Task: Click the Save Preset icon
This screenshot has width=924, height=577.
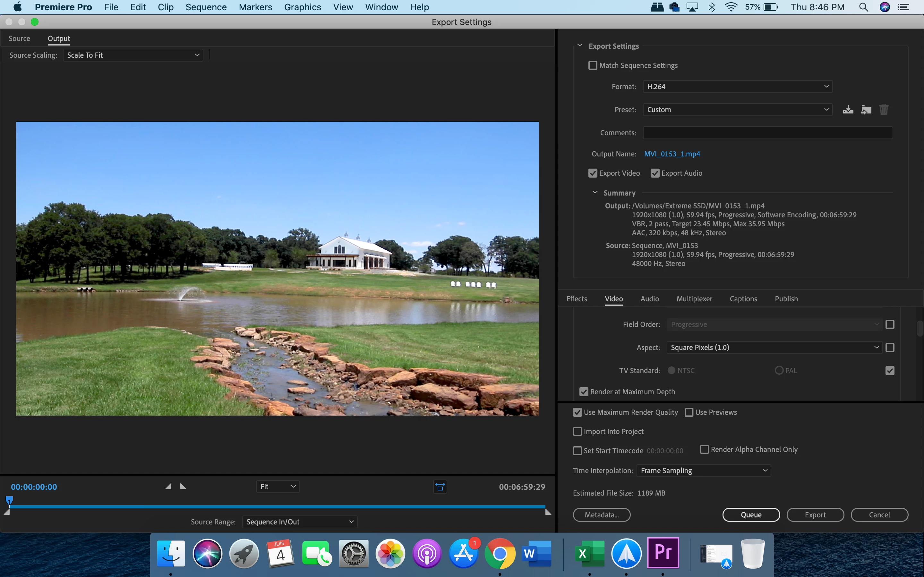Action: tap(848, 110)
